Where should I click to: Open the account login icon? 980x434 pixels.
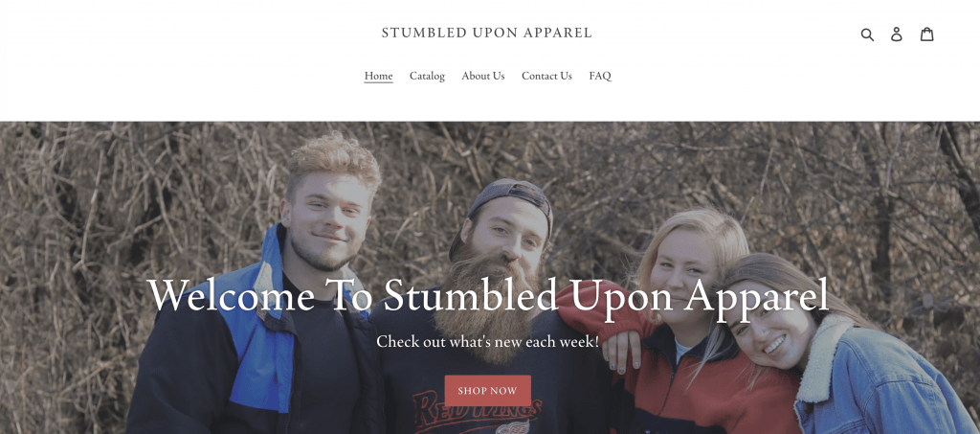(x=896, y=34)
